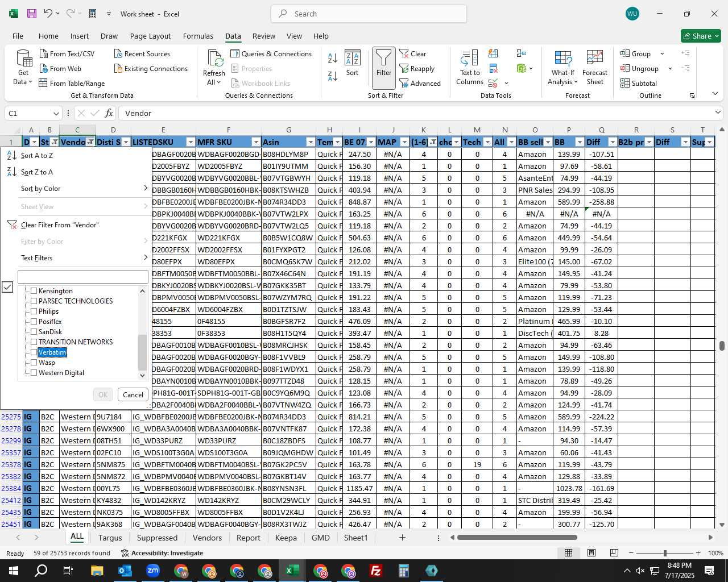This screenshot has width=728, height=582.
Task: Click Reapply filter
Action: pyautogui.click(x=417, y=68)
